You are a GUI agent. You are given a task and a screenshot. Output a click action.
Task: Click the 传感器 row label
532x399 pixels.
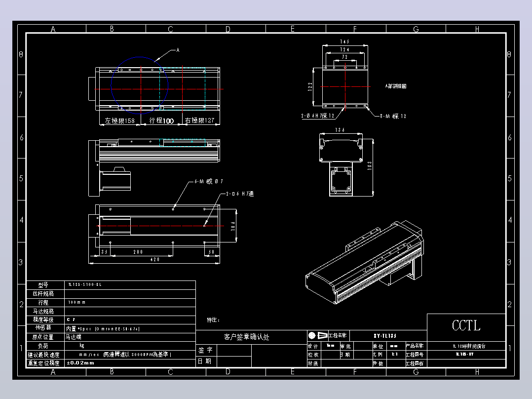coord(43,328)
